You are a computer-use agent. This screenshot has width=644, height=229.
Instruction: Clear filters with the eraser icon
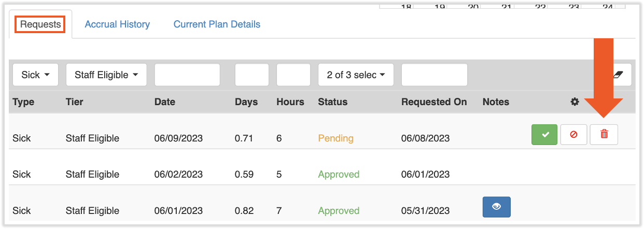coord(617,75)
